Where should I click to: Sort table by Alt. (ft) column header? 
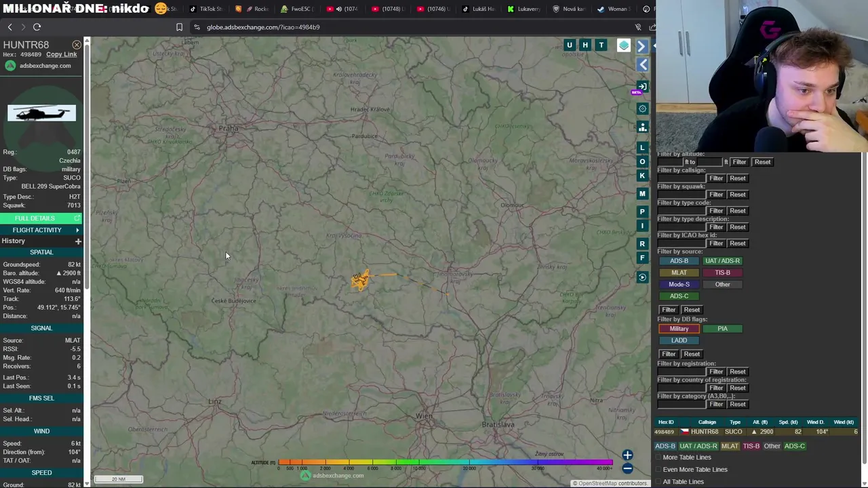pos(760,422)
